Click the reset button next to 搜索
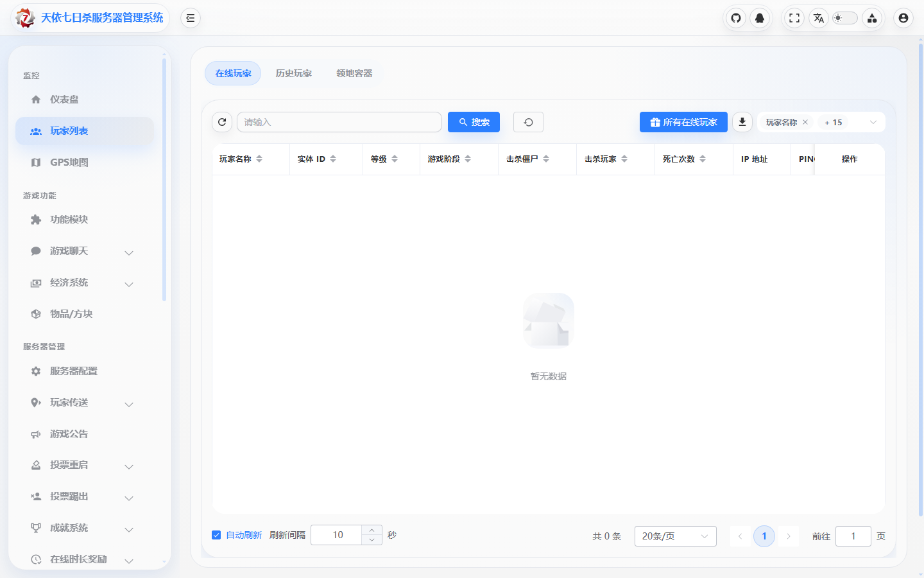Image resolution: width=924 pixels, height=578 pixels. coord(528,122)
